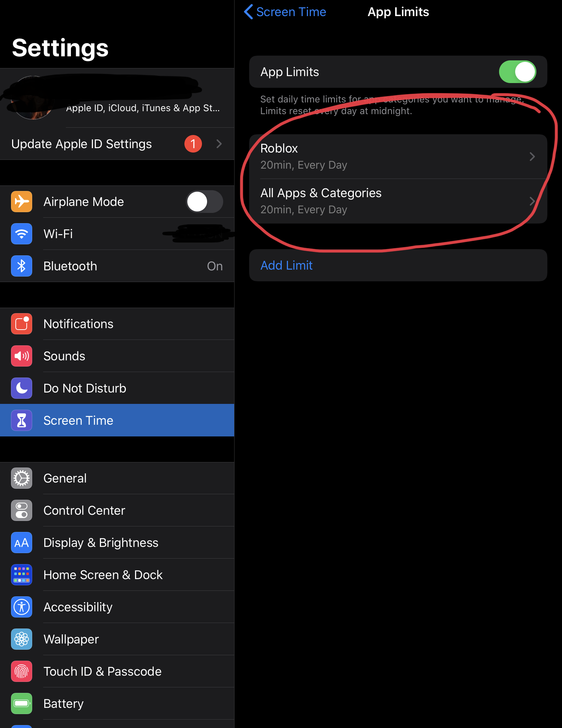Open Bluetooth via its blue icon
Image resolution: width=562 pixels, height=728 pixels.
pyautogui.click(x=22, y=266)
